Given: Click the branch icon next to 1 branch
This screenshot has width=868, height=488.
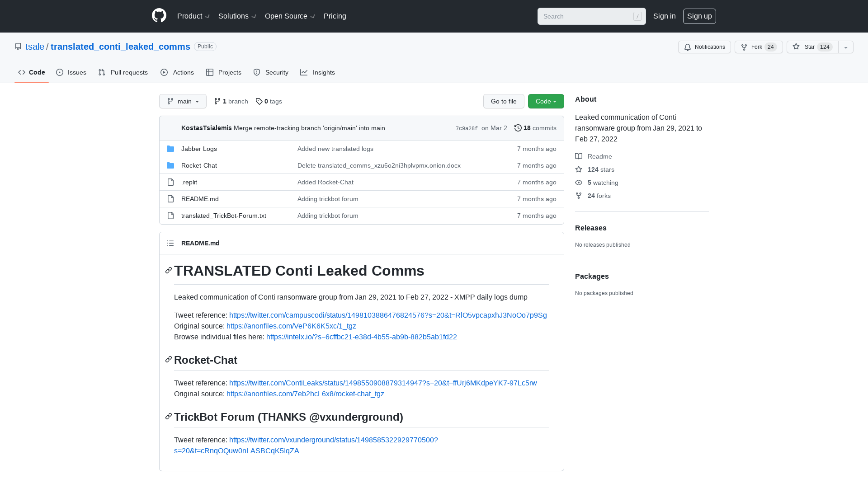Looking at the screenshot, I should pyautogui.click(x=217, y=101).
